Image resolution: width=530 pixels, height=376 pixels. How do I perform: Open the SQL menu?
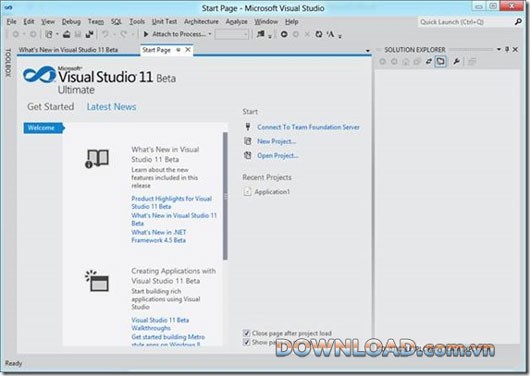(116, 22)
